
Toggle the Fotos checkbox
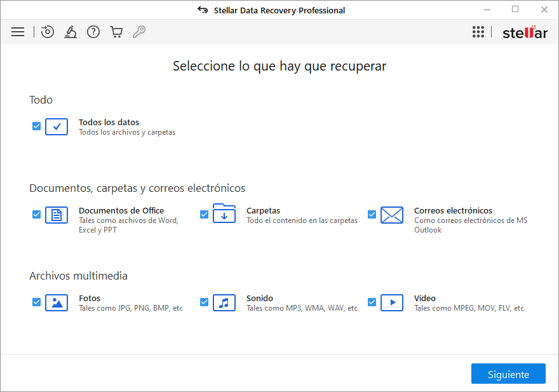click(x=37, y=302)
